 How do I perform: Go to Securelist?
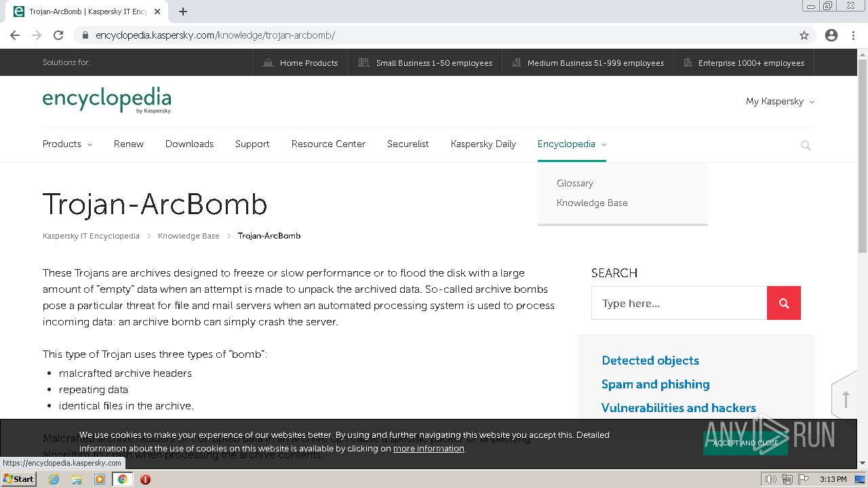(408, 144)
